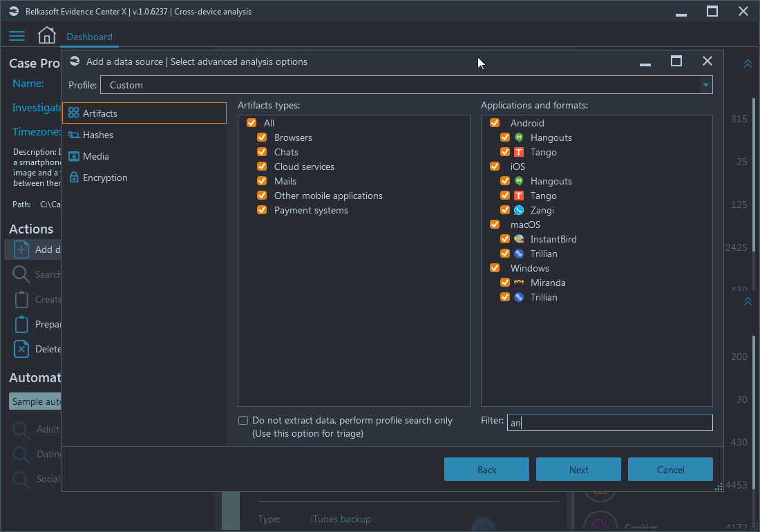Collapse lower dashboard panel with chevron

point(748,301)
